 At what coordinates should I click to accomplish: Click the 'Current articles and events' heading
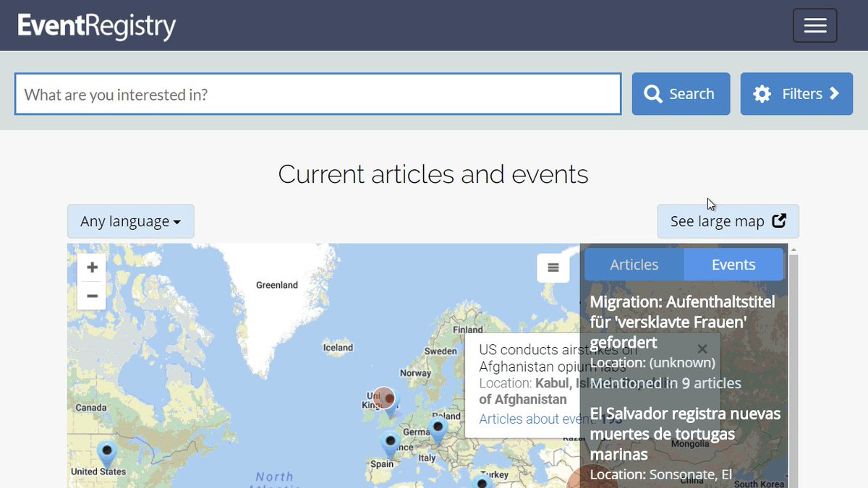tap(433, 174)
